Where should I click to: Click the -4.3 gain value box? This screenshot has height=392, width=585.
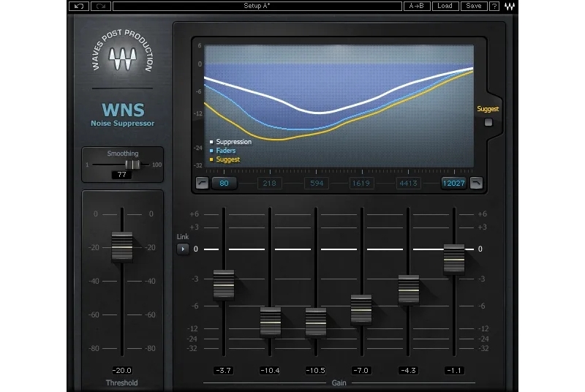(408, 370)
